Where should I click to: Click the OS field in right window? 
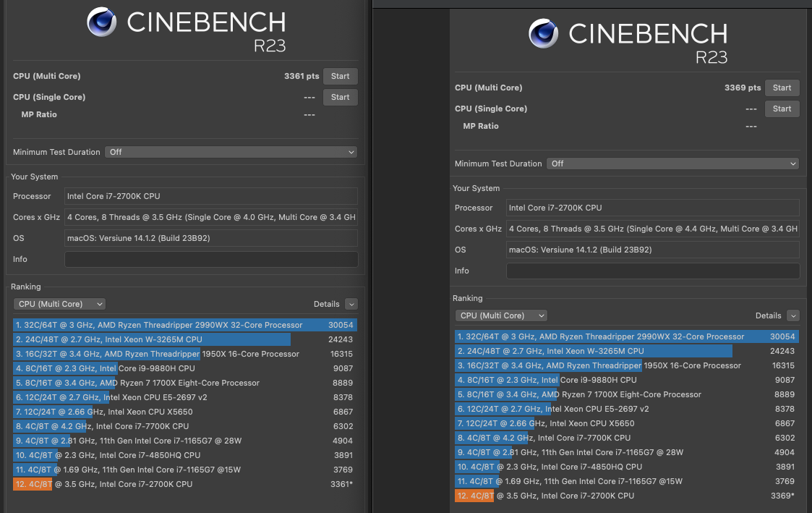(652, 250)
